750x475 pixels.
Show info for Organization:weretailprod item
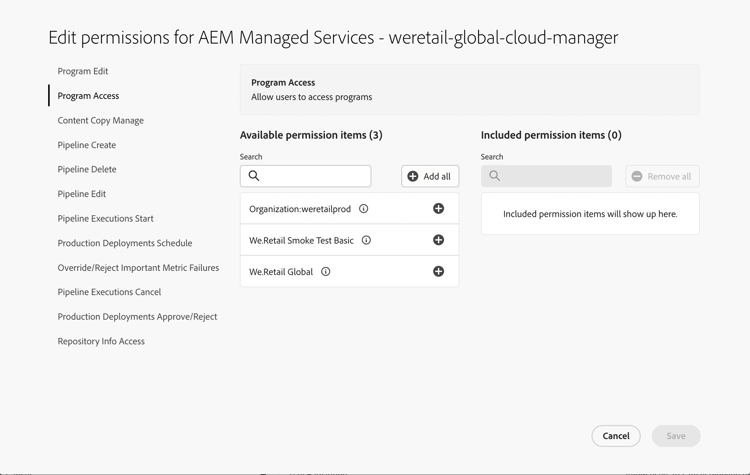(x=364, y=209)
